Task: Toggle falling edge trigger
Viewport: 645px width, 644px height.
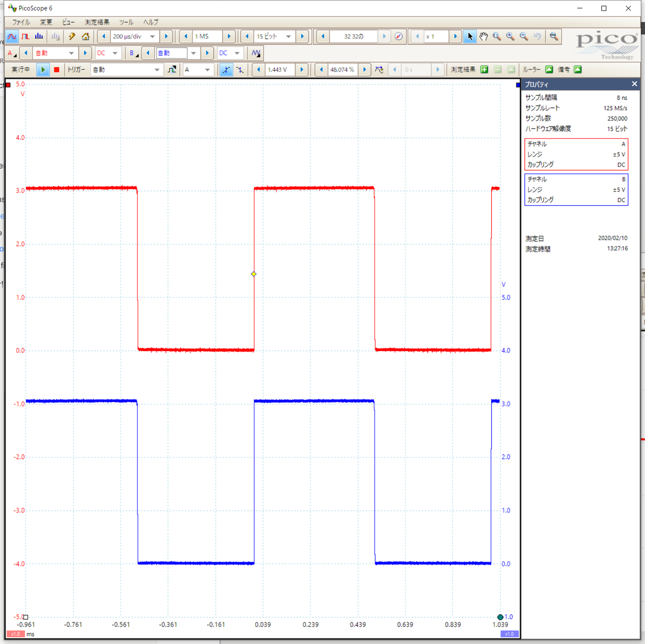Action: click(x=240, y=70)
